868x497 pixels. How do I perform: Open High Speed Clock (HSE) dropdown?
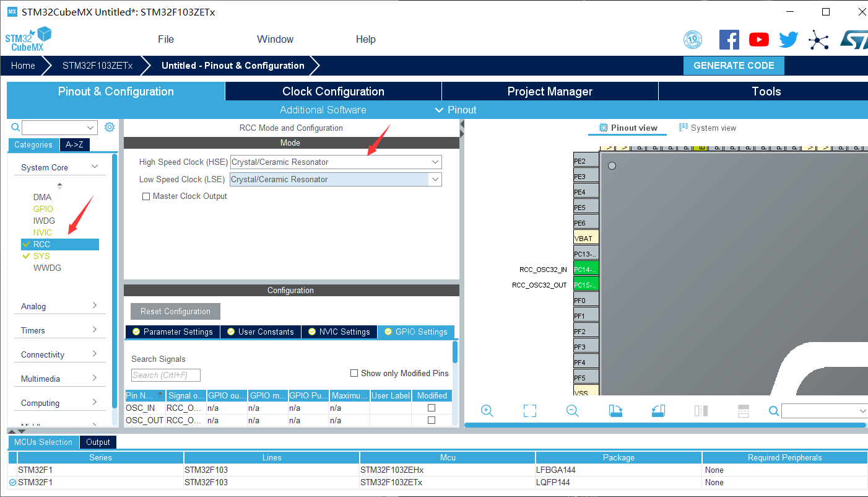[336, 162]
